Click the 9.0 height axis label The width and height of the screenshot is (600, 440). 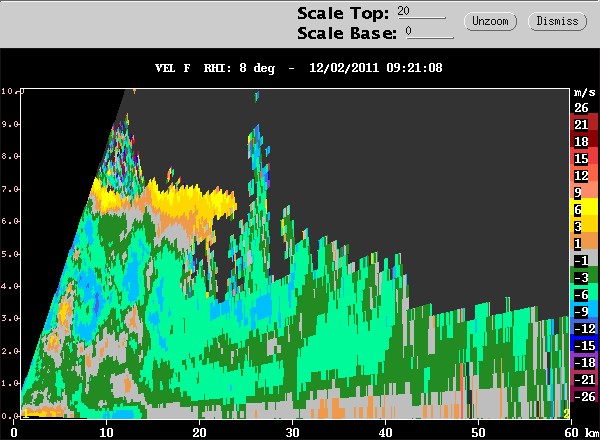[x=8, y=124]
